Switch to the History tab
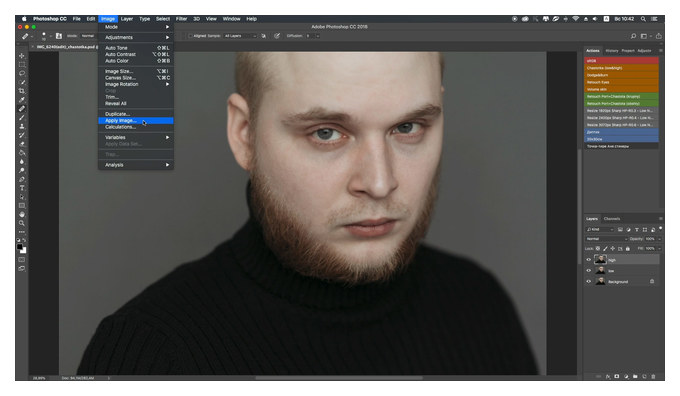 point(612,51)
